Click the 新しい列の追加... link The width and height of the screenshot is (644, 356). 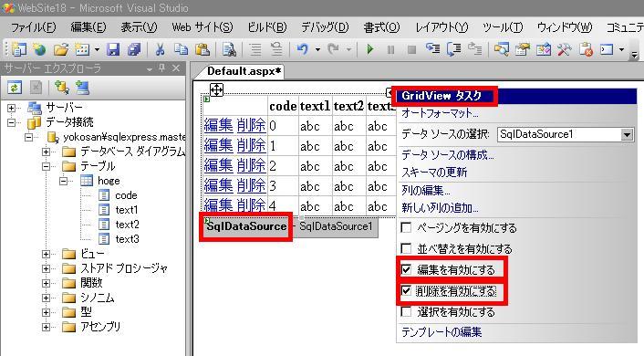(x=440, y=207)
